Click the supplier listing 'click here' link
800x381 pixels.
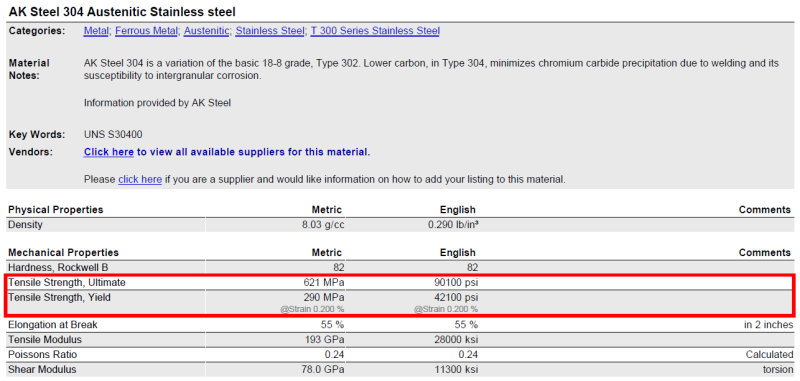140,180
